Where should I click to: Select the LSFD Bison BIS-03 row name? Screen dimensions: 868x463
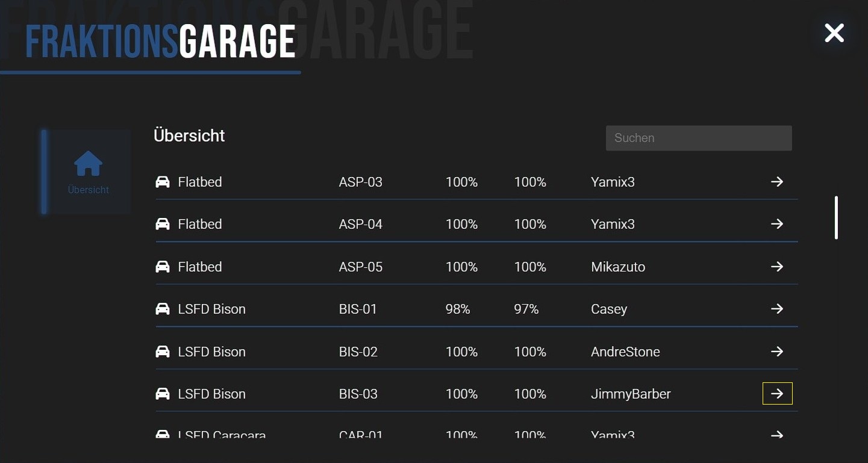(x=211, y=394)
